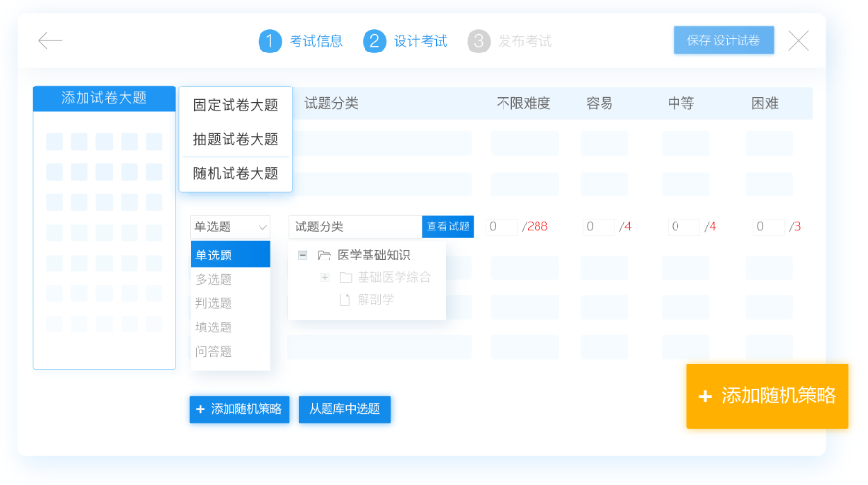Image resolution: width=868 pixels, height=485 pixels.
Task: Choose 抽题试卷大题 menu option
Action: click(x=235, y=139)
